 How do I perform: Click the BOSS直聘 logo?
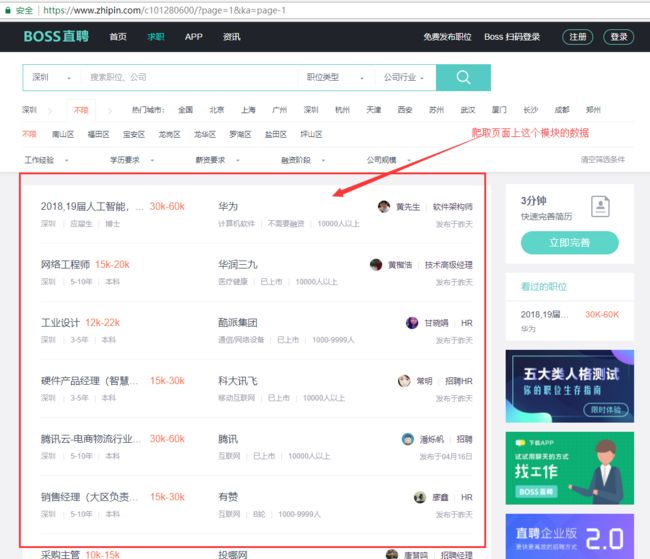tap(56, 36)
